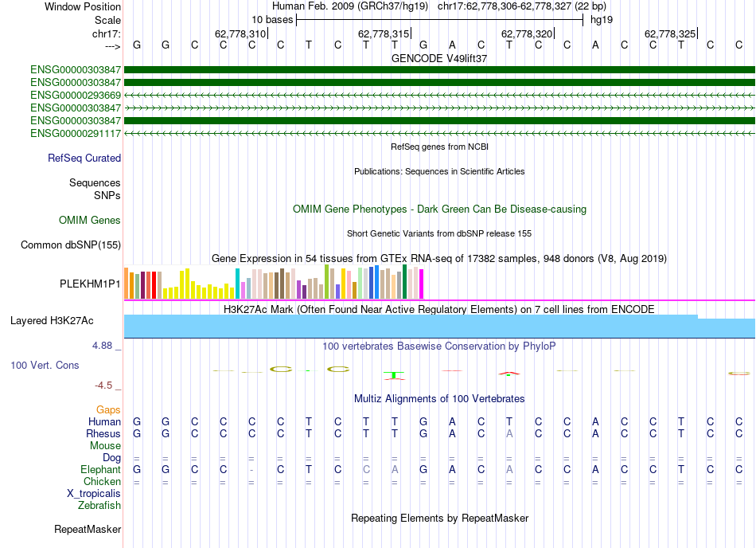Viewport: 756px width, 548px height.
Task: Click the 62,778,310 ruler position
Action: click(240, 33)
